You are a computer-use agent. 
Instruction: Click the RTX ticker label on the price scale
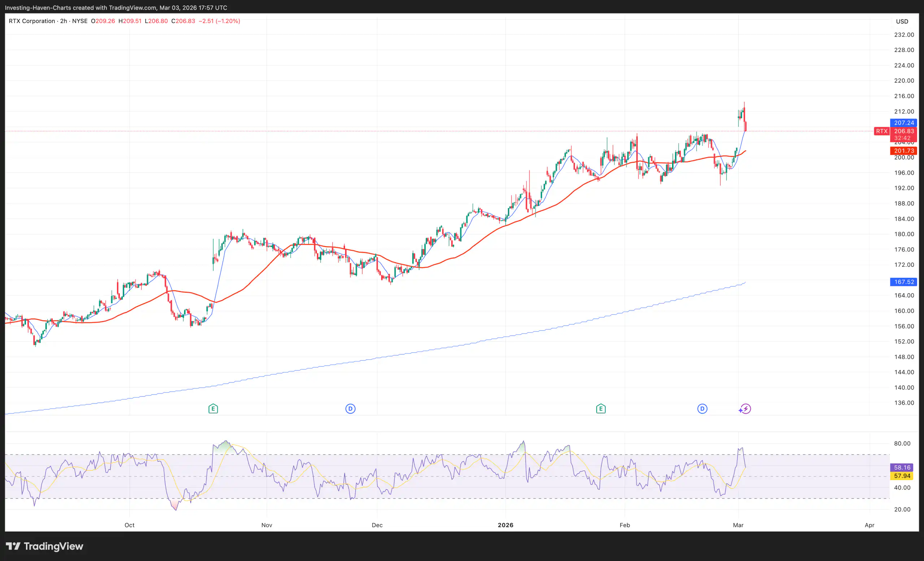pyautogui.click(x=881, y=131)
